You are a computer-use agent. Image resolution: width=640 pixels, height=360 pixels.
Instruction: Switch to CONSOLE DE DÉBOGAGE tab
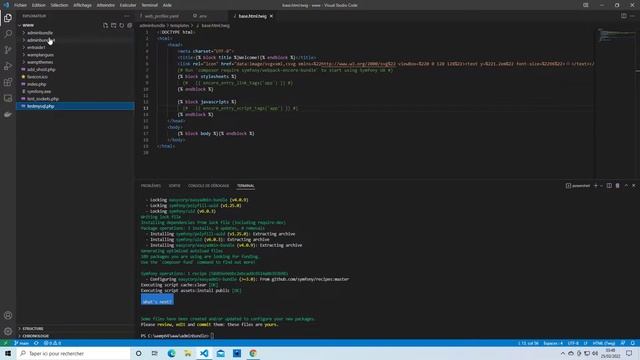coord(208,186)
